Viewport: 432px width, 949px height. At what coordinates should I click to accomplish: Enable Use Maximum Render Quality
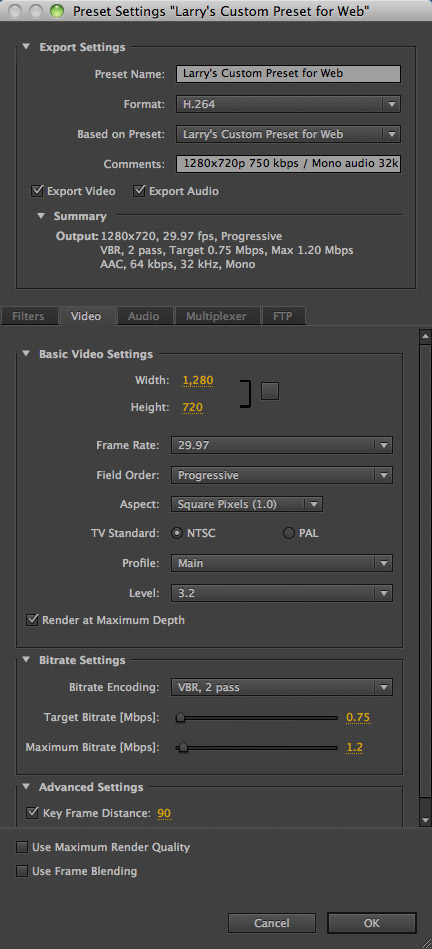pos(22,847)
